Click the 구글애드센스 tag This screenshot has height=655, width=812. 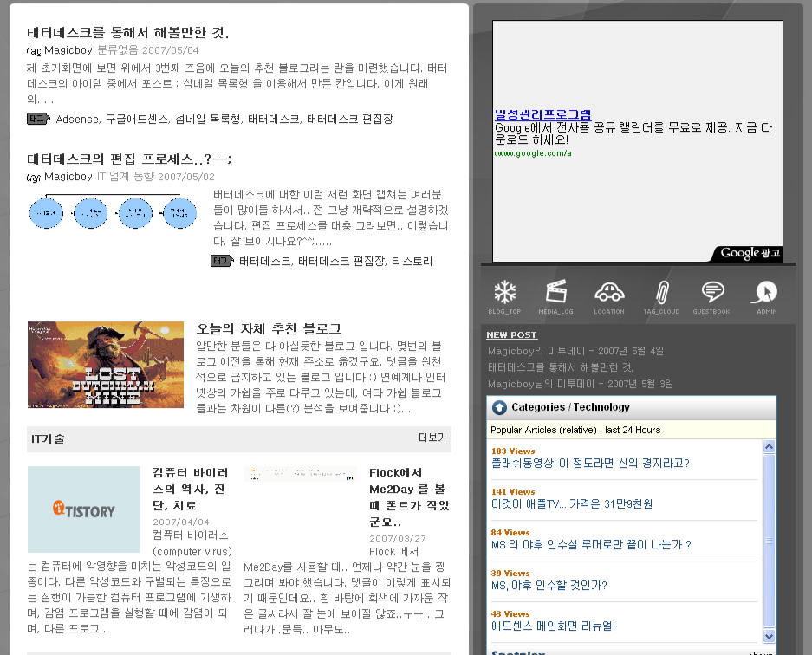pos(137,119)
